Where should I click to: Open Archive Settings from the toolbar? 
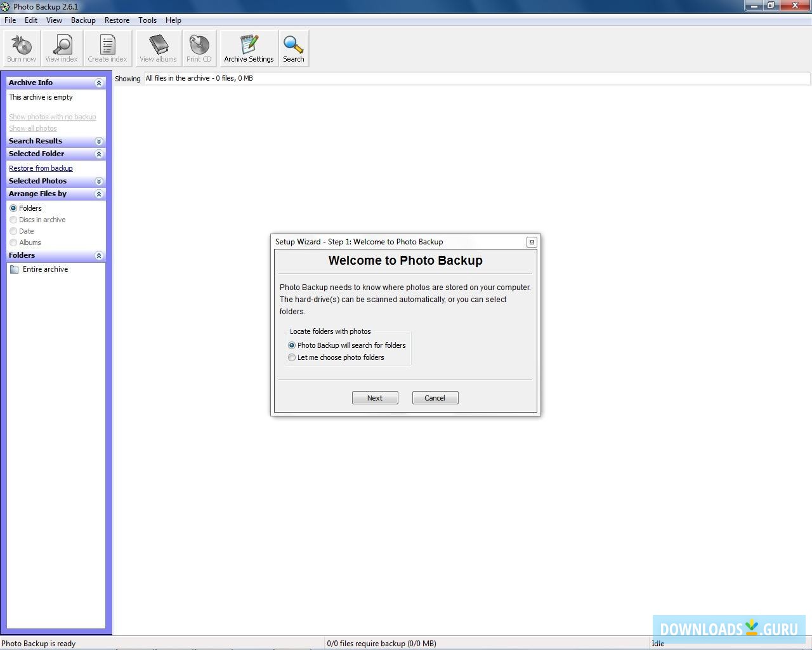tap(249, 48)
